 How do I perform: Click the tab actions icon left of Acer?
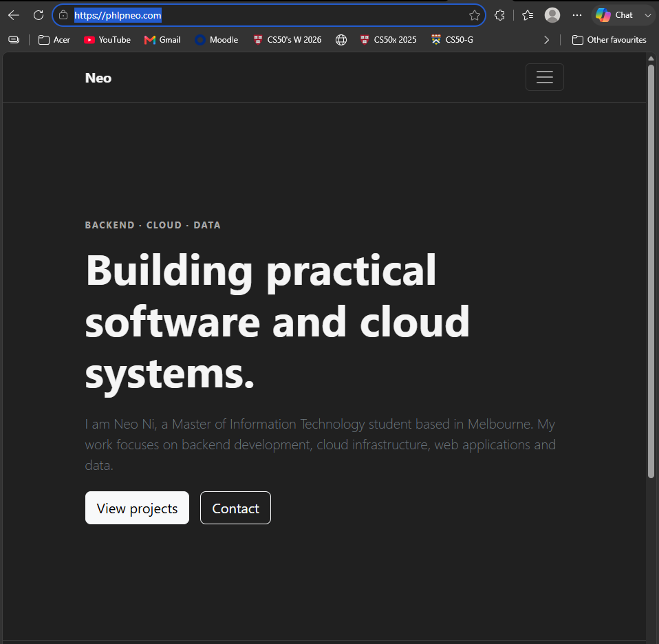tap(14, 40)
